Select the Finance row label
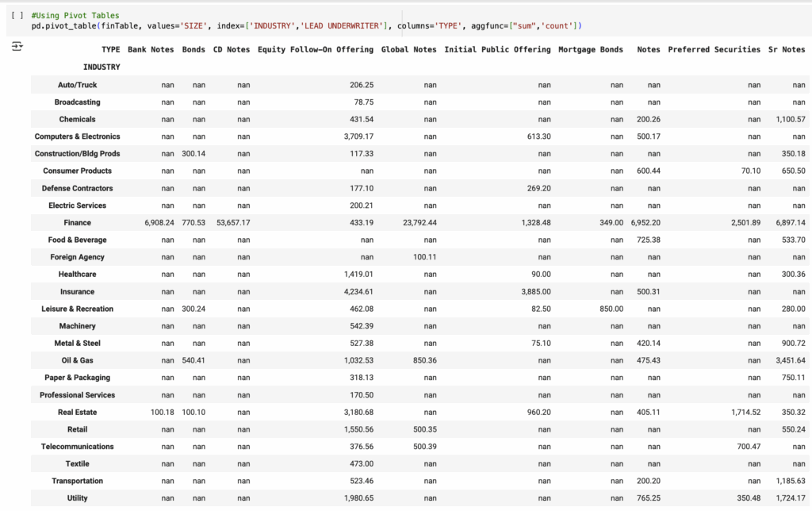812x511 pixels. point(78,223)
